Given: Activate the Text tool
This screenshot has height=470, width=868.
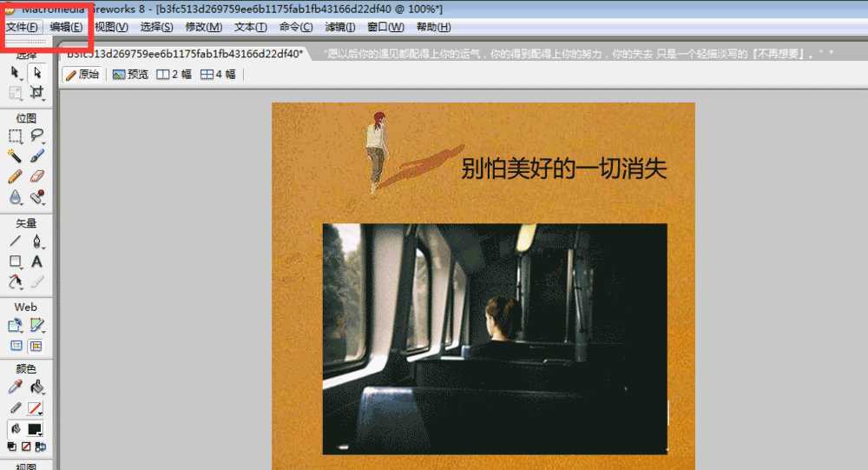Looking at the screenshot, I should click(37, 261).
